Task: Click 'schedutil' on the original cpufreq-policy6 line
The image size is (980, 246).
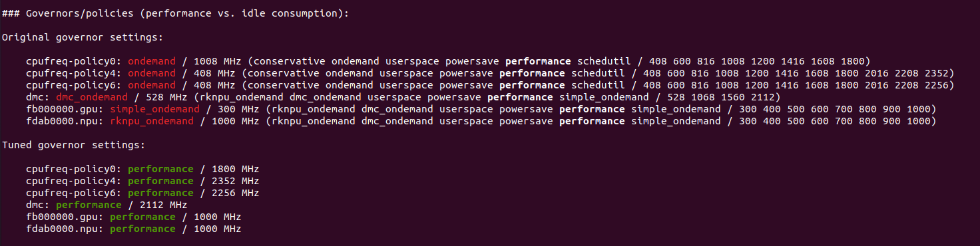Action: (599, 85)
